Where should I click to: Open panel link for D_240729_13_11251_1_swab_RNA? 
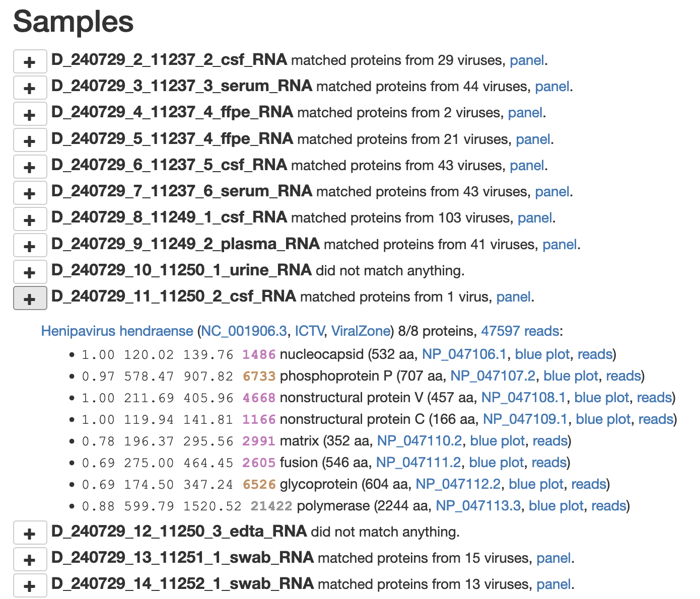(x=554, y=558)
